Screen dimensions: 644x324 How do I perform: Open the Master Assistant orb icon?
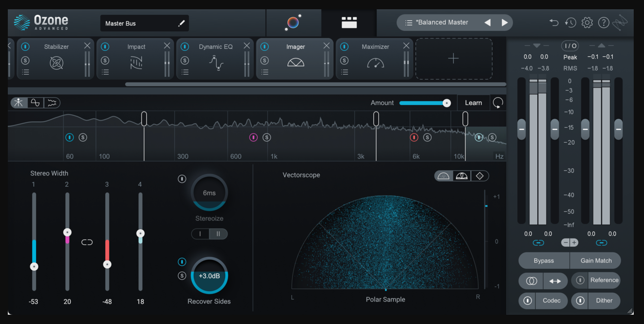(293, 23)
